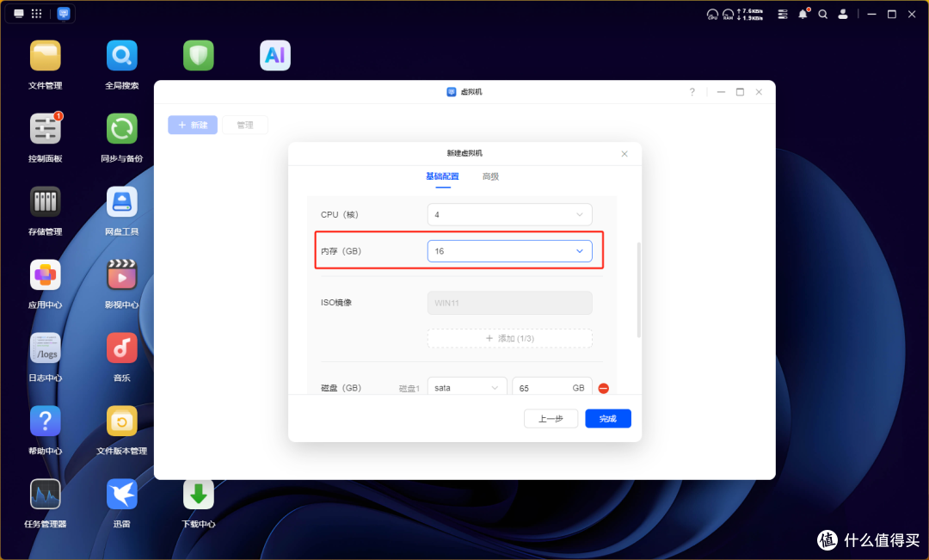Open the app grid launcher icon

pos(37,14)
